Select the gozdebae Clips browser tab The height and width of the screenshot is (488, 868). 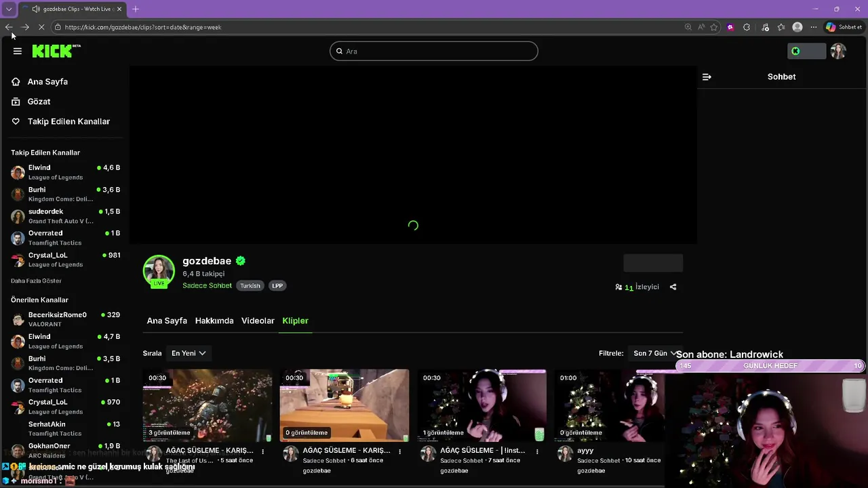tap(71, 9)
